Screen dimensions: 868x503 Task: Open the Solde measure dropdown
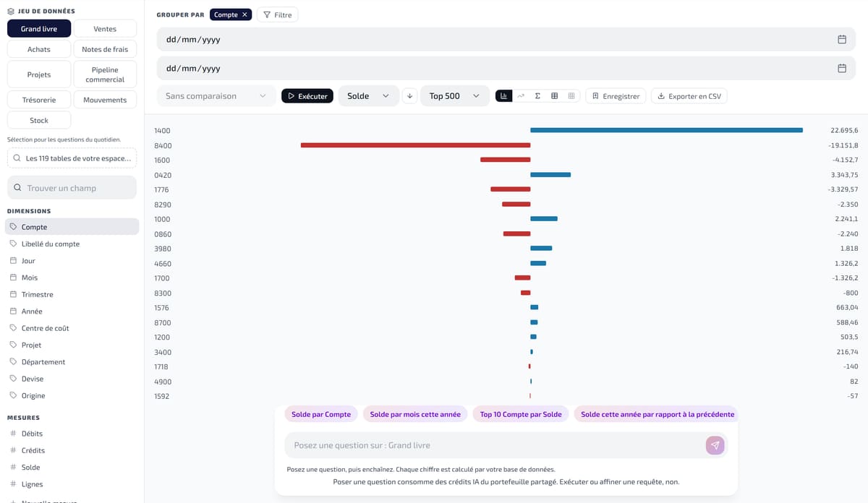click(x=369, y=96)
